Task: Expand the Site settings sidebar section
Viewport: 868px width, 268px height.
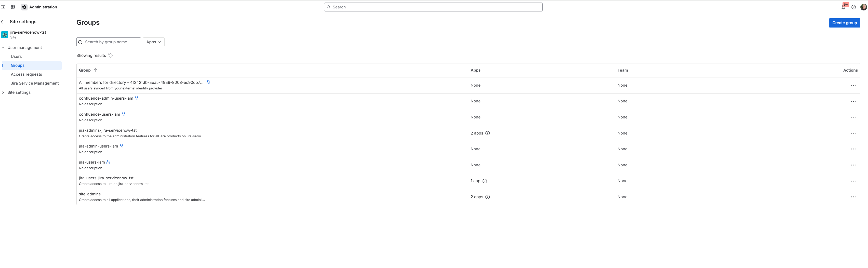Action: click(x=3, y=92)
